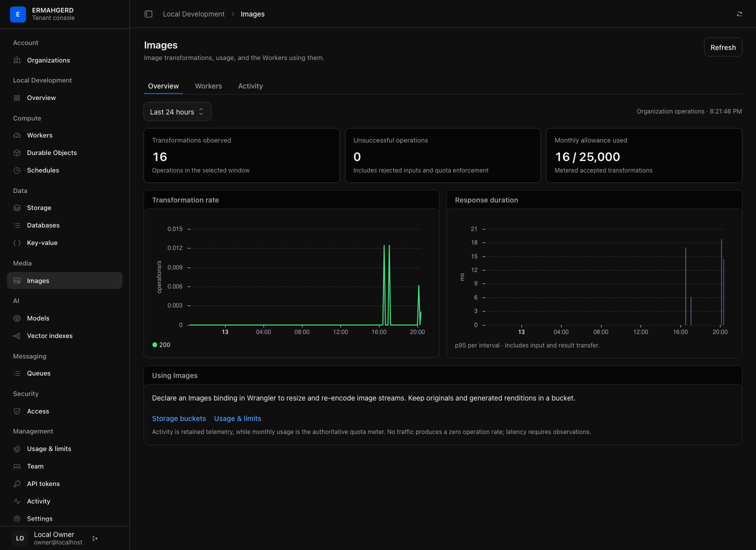
Task: Click the Durable Objects cube icon
Action: pos(17,153)
